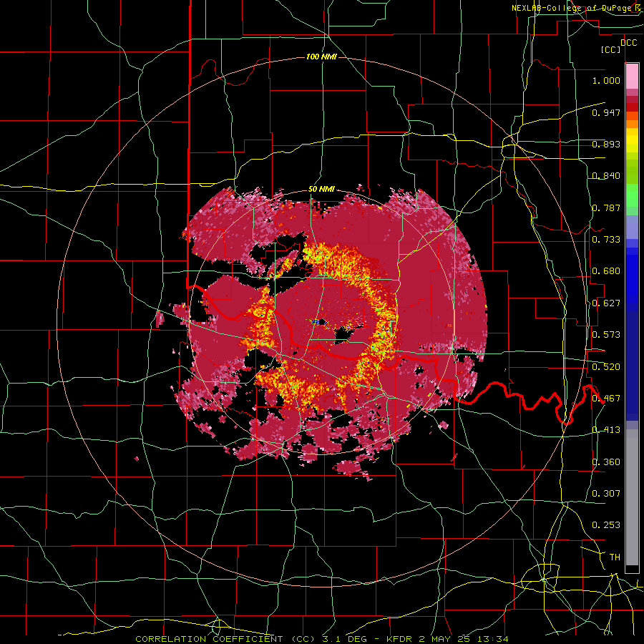Click the 0.893 scale value
Image resolution: width=644 pixels, height=644 pixels.
click(x=606, y=144)
